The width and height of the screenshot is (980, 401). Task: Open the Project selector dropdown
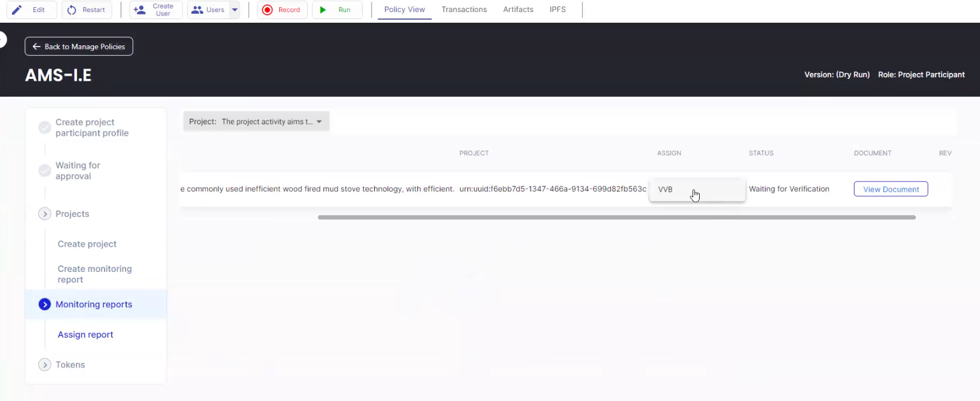coord(256,121)
